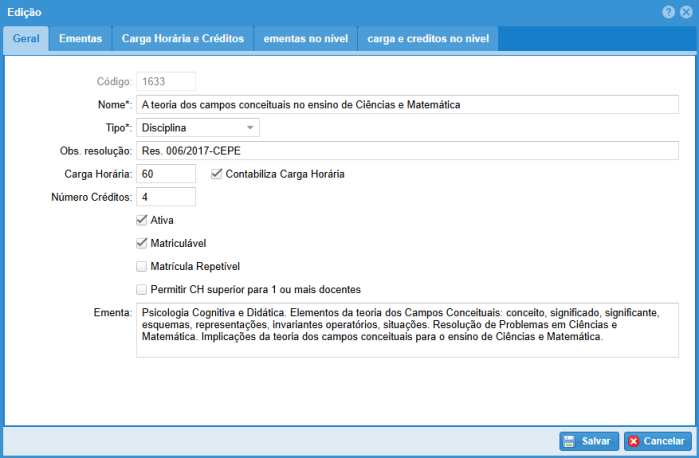Screen dimensions: 699x458
Task: Uncheck the Matriculável checkbox
Action: click(x=142, y=243)
